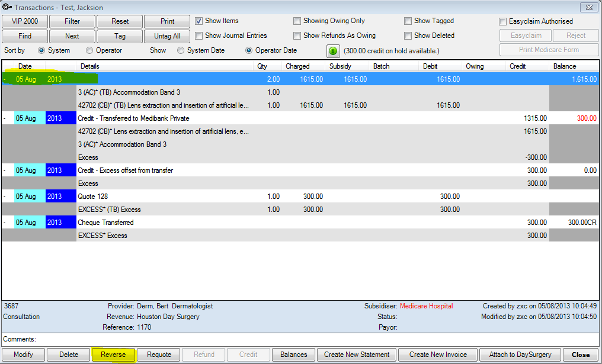The image size is (602, 364).
Task: Select the Operator sort radio button
Action: [89, 51]
